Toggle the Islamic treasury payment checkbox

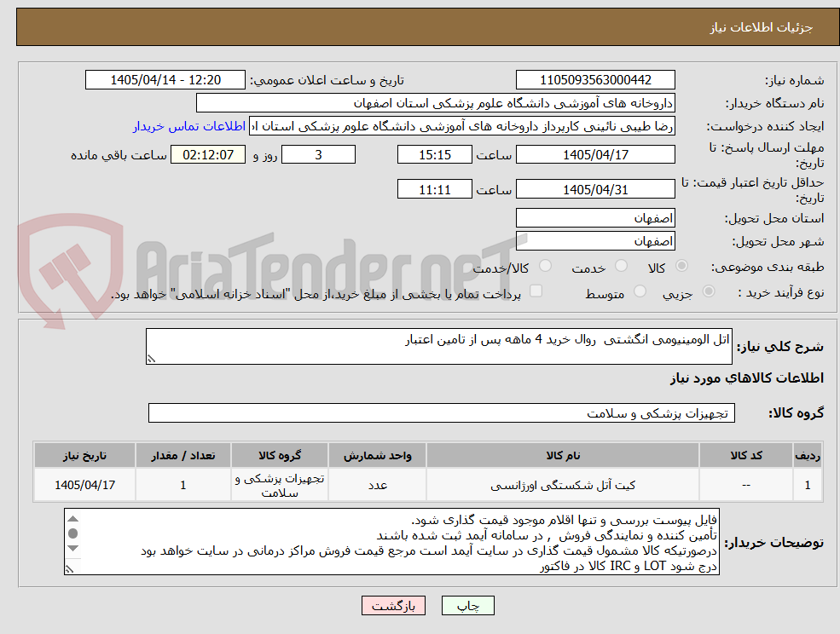click(x=536, y=291)
